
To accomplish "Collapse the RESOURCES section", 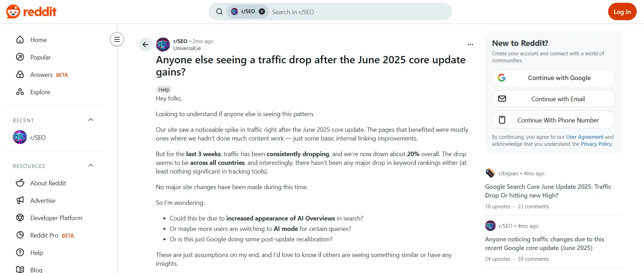I will (91, 165).
